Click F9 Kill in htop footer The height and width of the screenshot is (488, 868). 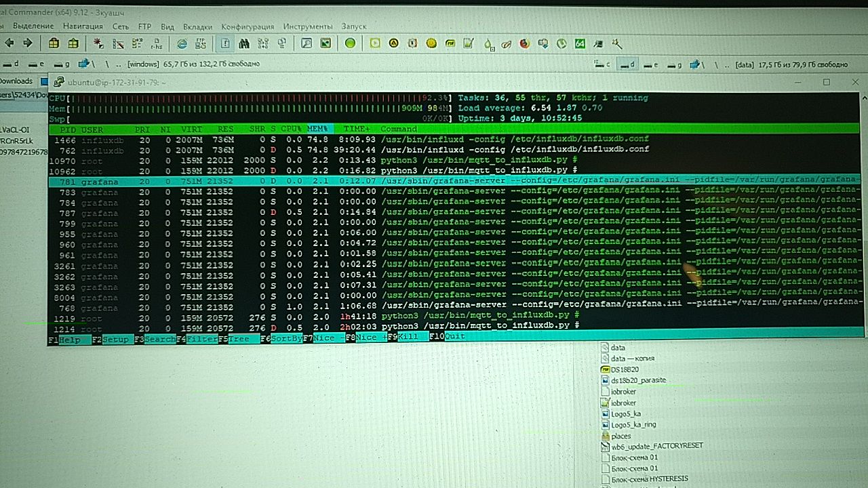click(408, 337)
